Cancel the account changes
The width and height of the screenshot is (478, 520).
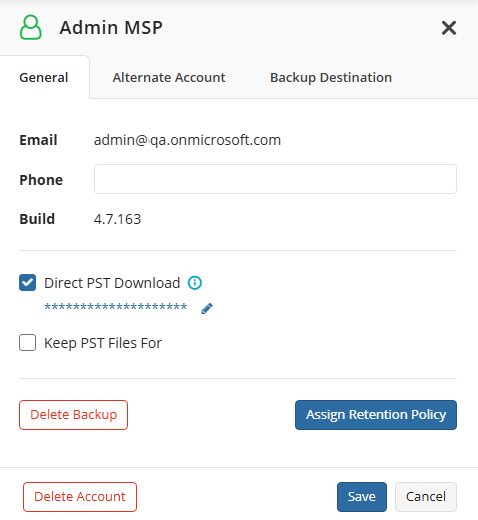(426, 497)
